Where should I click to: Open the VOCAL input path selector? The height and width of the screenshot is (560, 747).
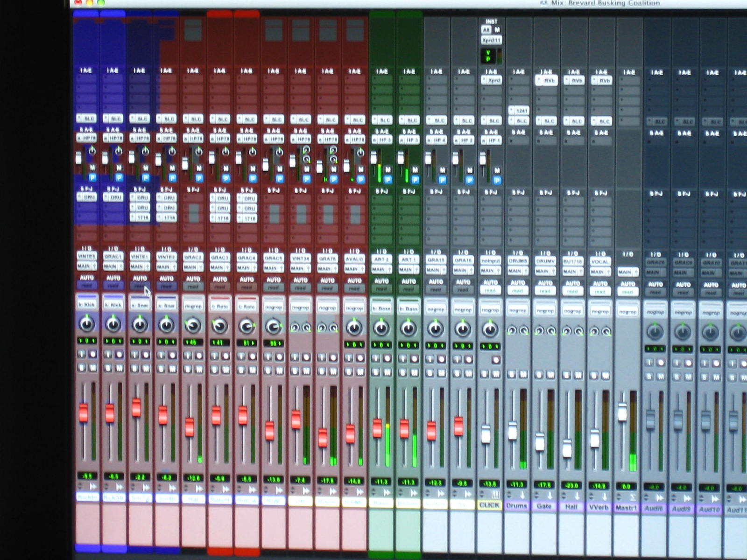(600, 262)
